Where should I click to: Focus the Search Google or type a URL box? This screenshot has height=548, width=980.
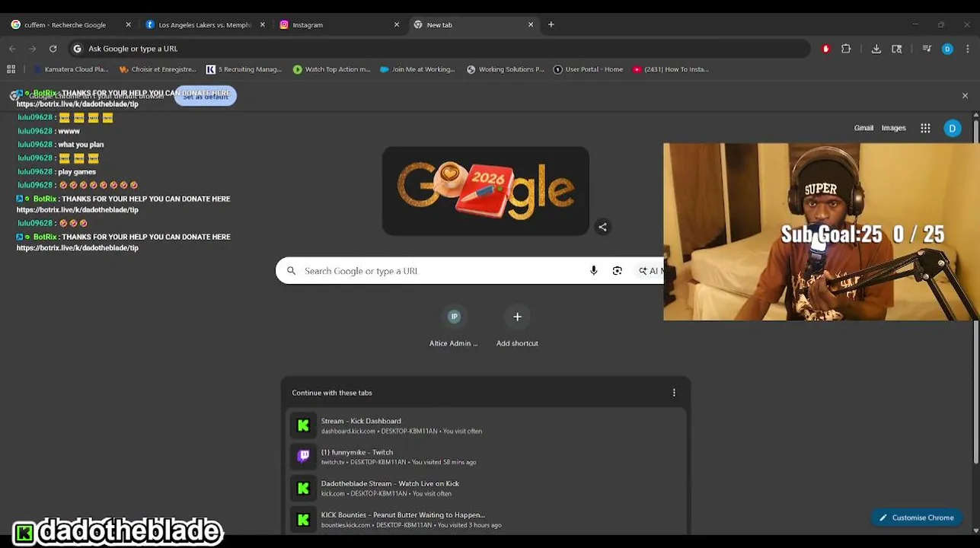[470, 271]
